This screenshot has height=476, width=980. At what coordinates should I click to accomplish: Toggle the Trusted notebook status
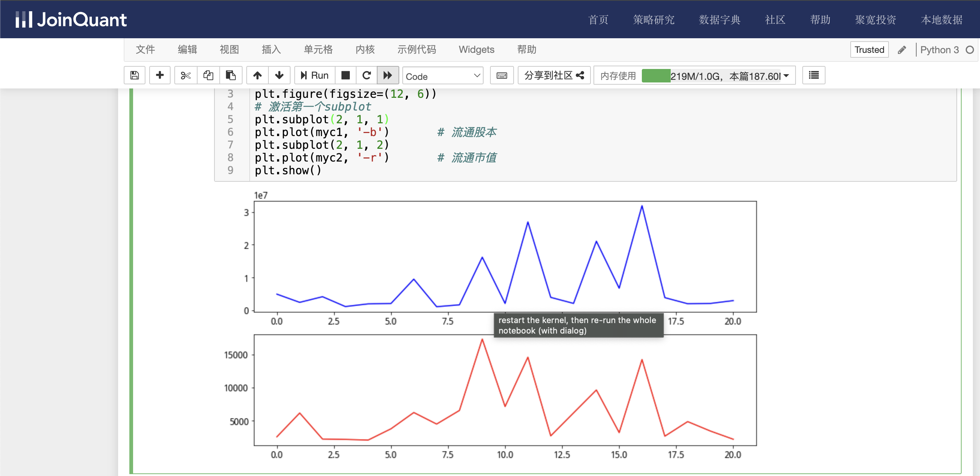click(x=869, y=50)
